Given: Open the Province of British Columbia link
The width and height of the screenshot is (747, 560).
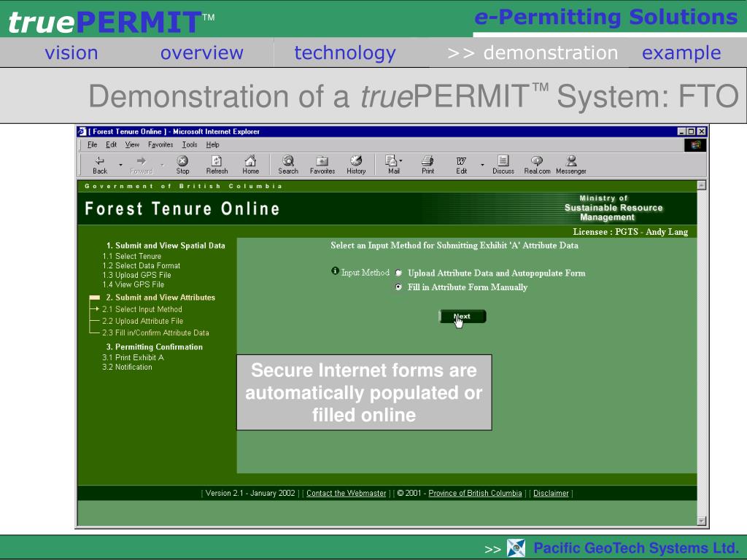Looking at the screenshot, I should 475,494.
